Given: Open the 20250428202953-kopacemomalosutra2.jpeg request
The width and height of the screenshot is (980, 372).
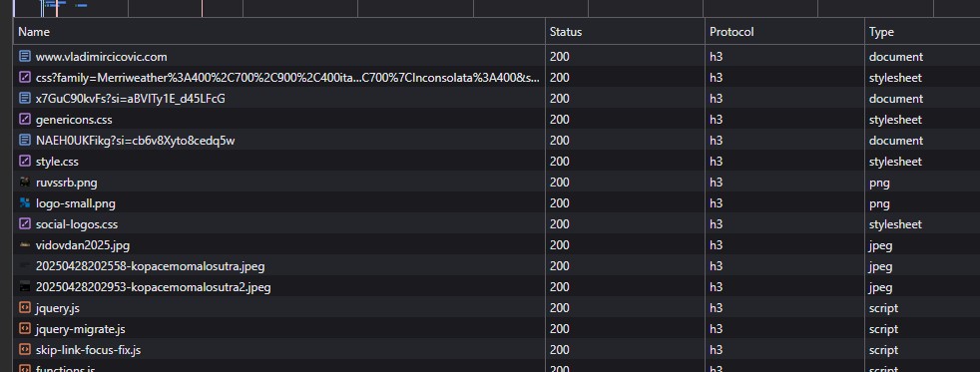Looking at the screenshot, I should [153, 287].
